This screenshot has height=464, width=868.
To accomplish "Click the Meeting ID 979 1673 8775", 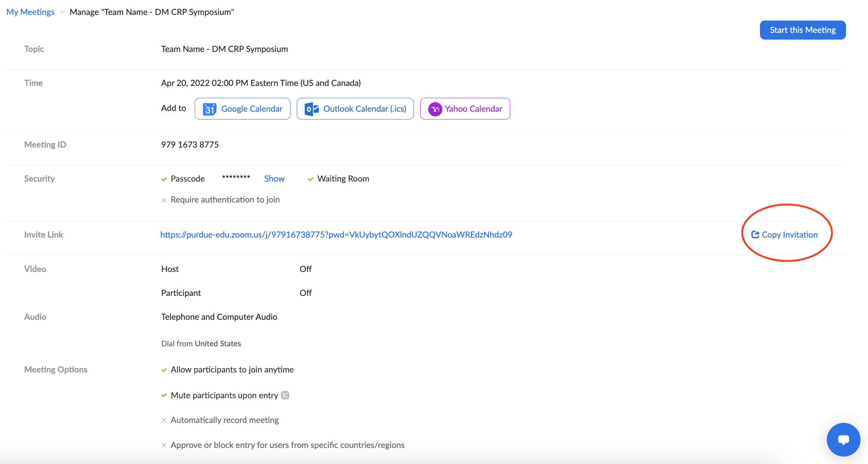I will [x=190, y=145].
